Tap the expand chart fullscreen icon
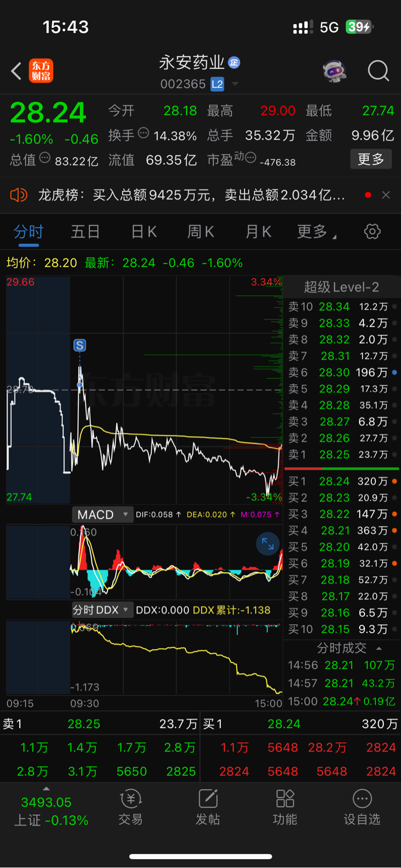The width and height of the screenshot is (401, 868). point(267,544)
